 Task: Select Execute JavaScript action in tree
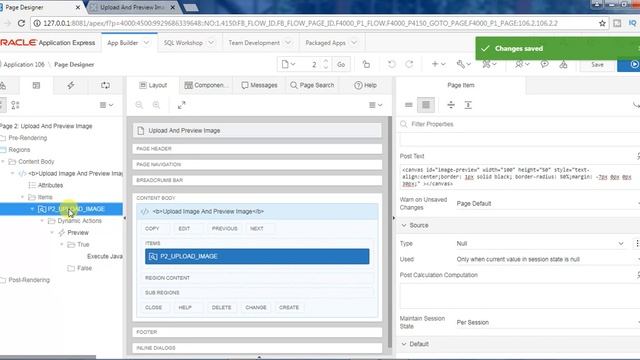point(104,256)
